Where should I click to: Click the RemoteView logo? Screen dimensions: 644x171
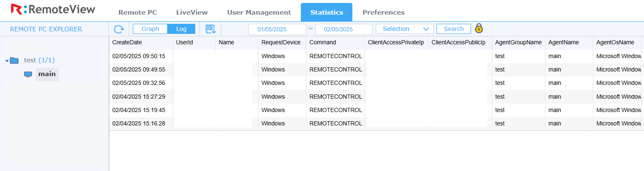click(x=53, y=9)
